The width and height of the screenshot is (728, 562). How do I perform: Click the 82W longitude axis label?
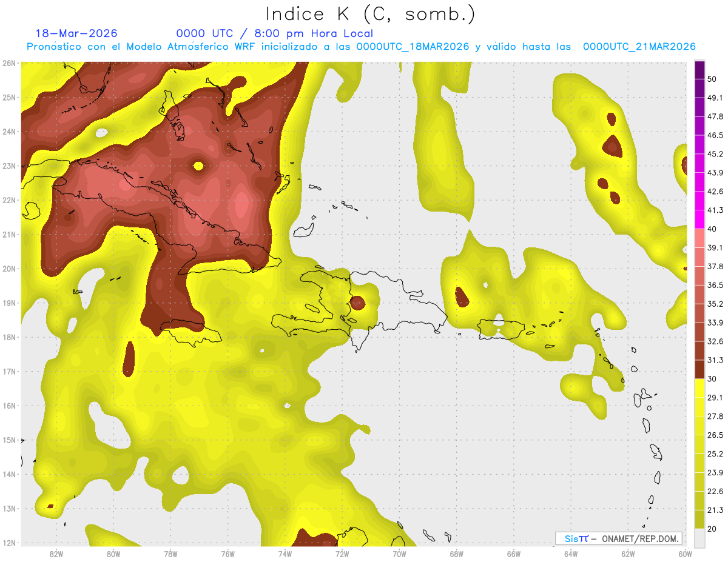[56, 554]
